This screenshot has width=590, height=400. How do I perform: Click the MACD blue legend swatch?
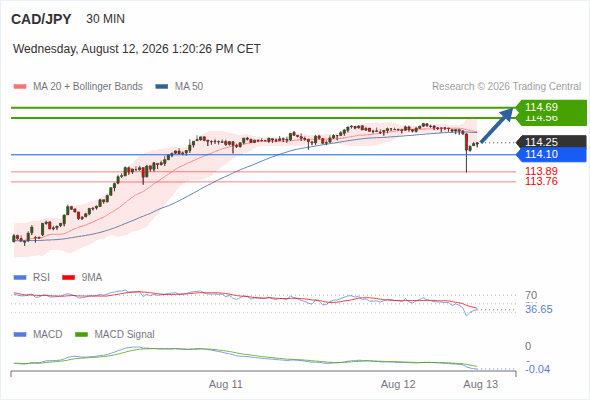point(20,335)
